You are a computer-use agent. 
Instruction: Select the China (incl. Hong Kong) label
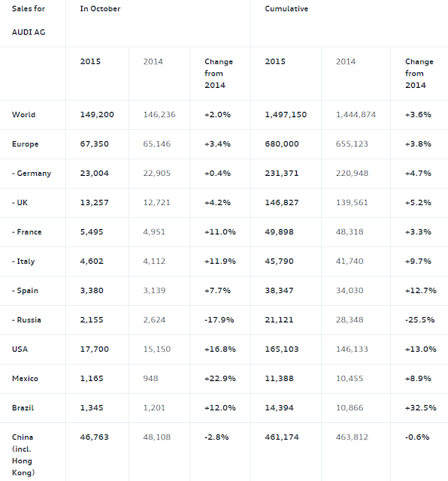[23, 455]
